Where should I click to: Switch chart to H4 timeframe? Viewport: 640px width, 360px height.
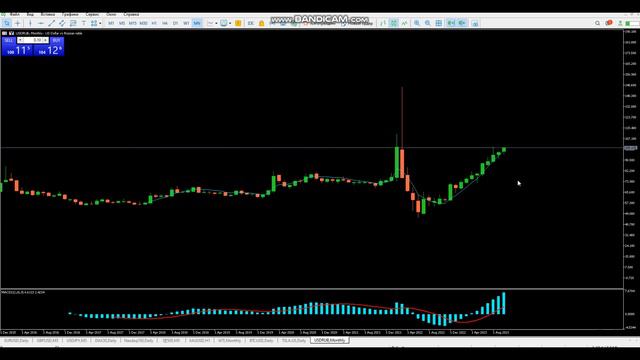(165, 23)
